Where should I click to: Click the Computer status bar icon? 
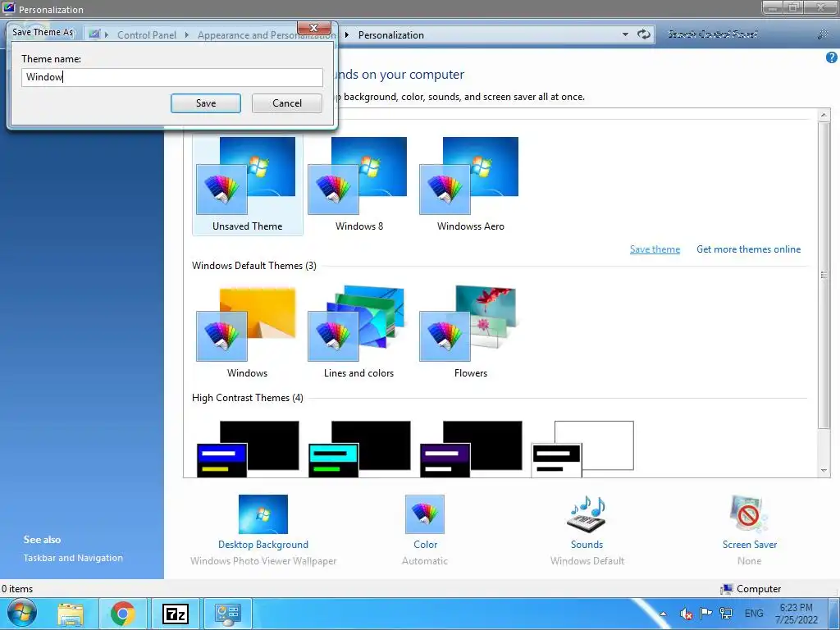pos(727,589)
